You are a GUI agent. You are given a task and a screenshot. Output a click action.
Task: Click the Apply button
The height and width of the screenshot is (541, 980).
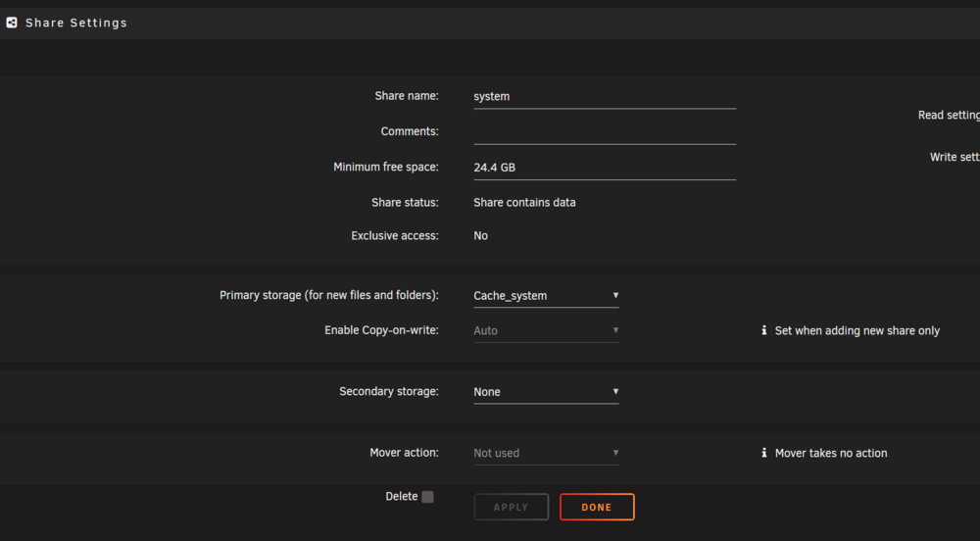(512, 508)
